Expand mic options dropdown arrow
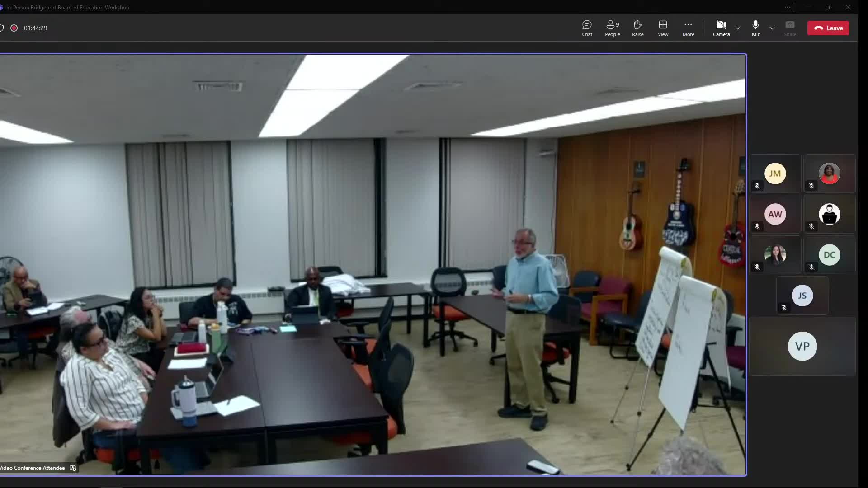This screenshot has height=488, width=868. [x=772, y=28]
